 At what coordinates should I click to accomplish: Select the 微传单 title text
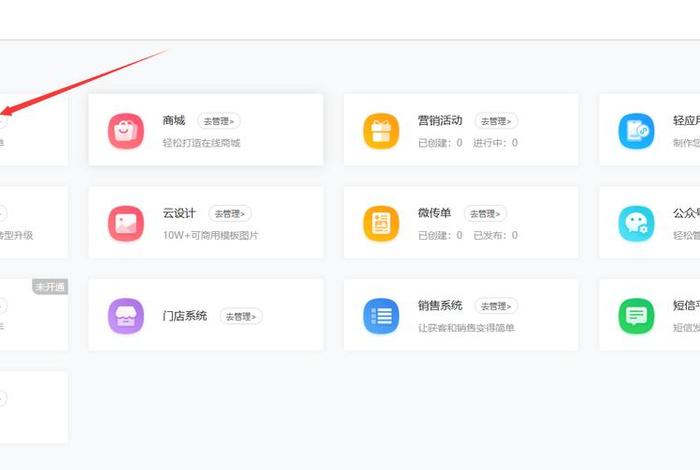434,213
